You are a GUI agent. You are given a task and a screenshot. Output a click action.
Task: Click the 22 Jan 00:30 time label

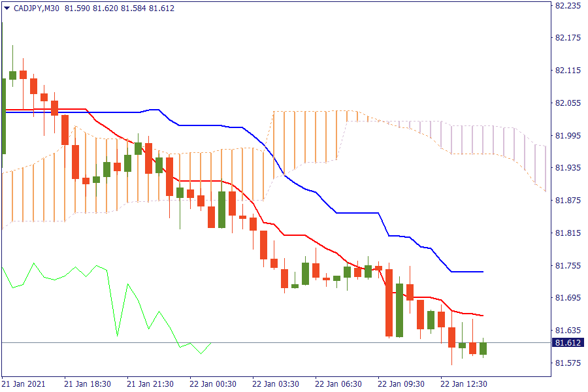(x=213, y=384)
